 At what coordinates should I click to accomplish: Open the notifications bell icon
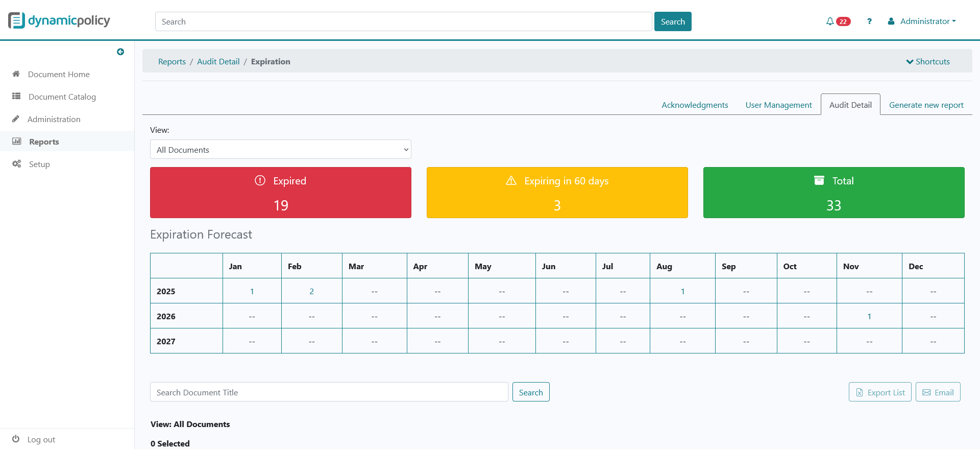tap(830, 21)
